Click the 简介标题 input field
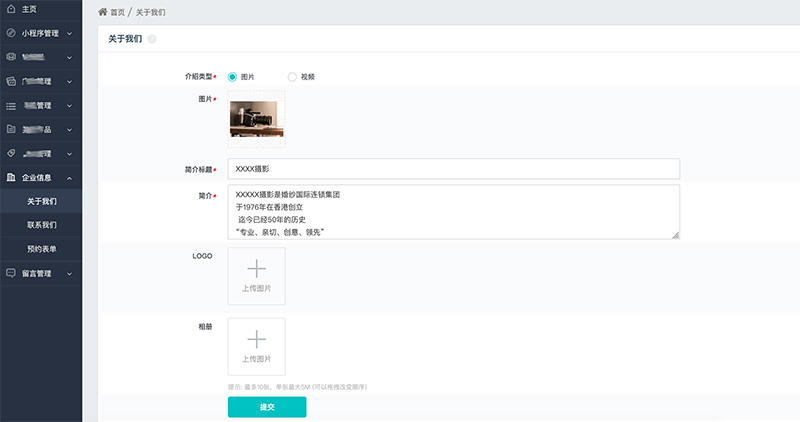The height and width of the screenshot is (422, 800). click(x=454, y=169)
